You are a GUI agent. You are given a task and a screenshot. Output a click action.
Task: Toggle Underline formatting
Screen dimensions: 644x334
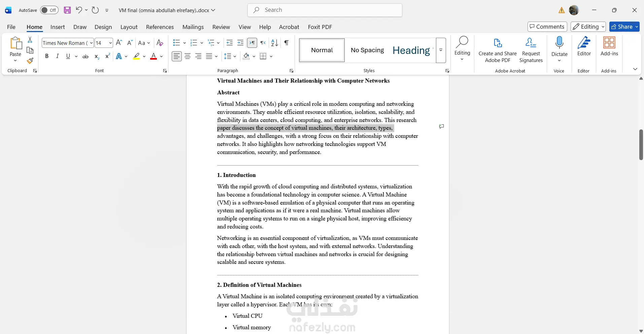pyautogui.click(x=68, y=56)
